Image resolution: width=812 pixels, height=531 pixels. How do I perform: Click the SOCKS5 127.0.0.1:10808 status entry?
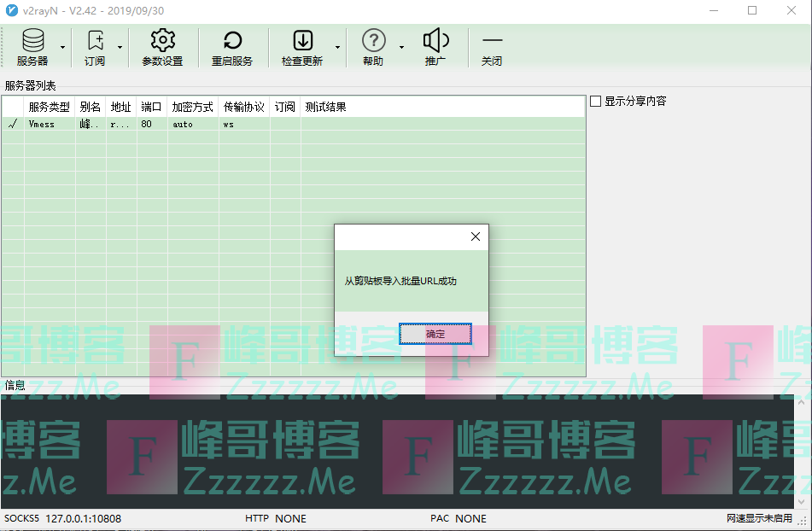[62, 518]
